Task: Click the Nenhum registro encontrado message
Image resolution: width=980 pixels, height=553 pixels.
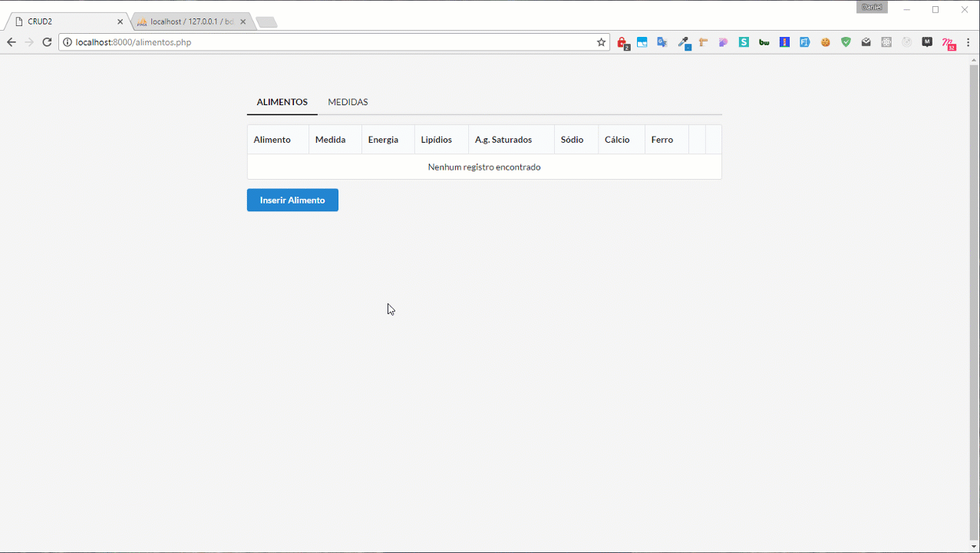Action: pyautogui.click(x=484, y=167)
